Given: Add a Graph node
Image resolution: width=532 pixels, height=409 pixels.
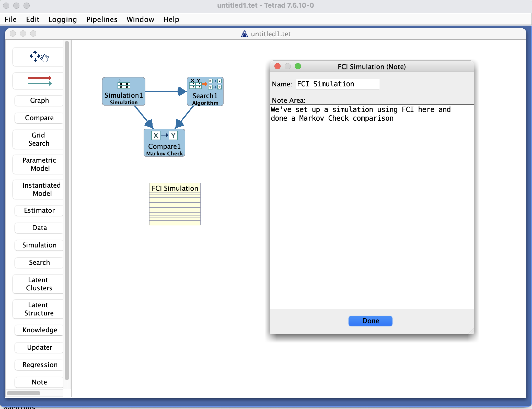Looking at the screenshot, I should (x=39, y=100).
